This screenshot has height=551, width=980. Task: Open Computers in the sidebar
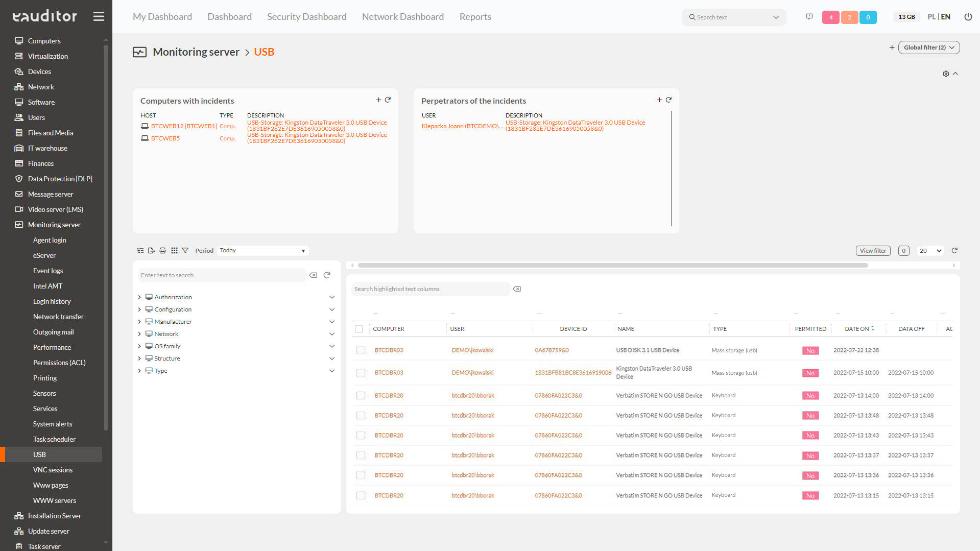(44, 41)
